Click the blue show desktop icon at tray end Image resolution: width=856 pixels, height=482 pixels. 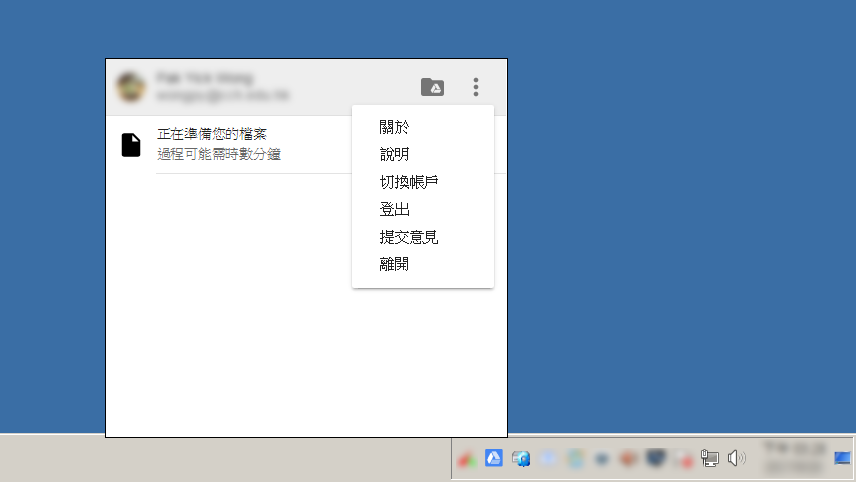(842, 458)
